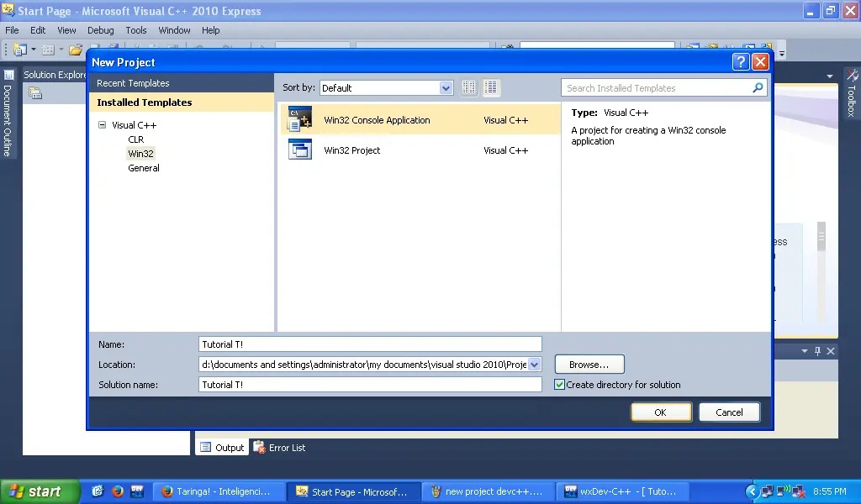Click the Win32 Console Application template icon

(x=300, y=119)
